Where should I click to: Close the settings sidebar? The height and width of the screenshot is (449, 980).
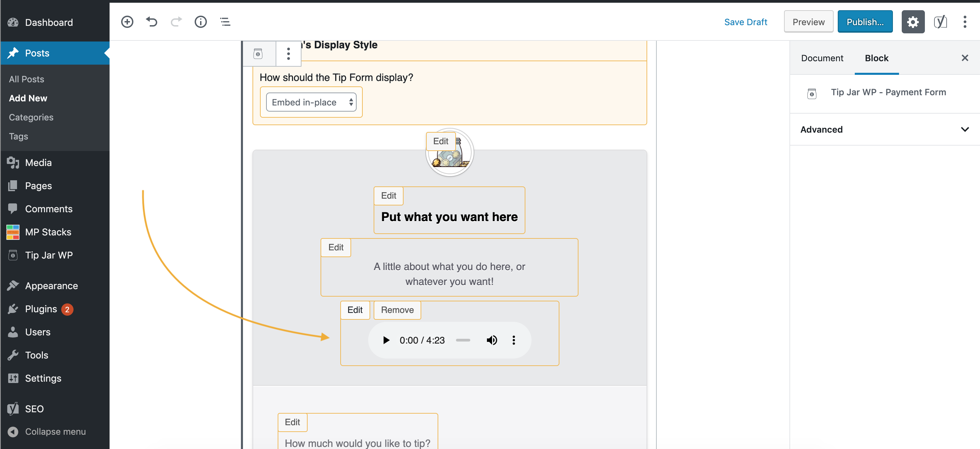pos(964,58)
